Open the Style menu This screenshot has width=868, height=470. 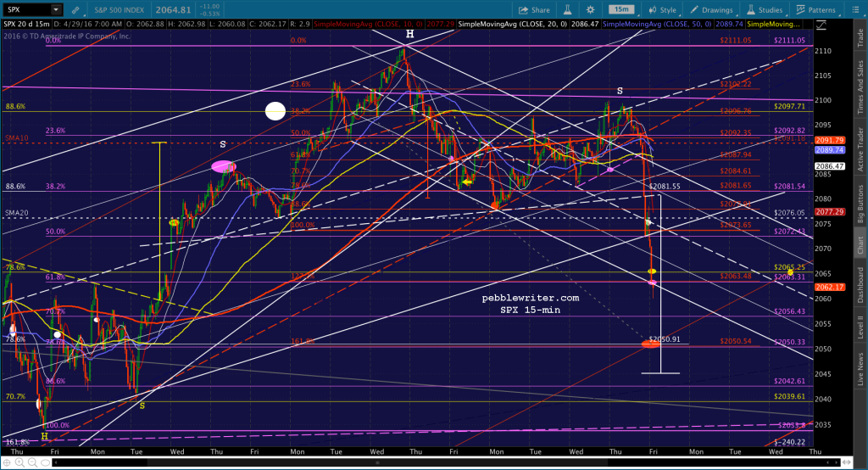click(x=663, y=10)
